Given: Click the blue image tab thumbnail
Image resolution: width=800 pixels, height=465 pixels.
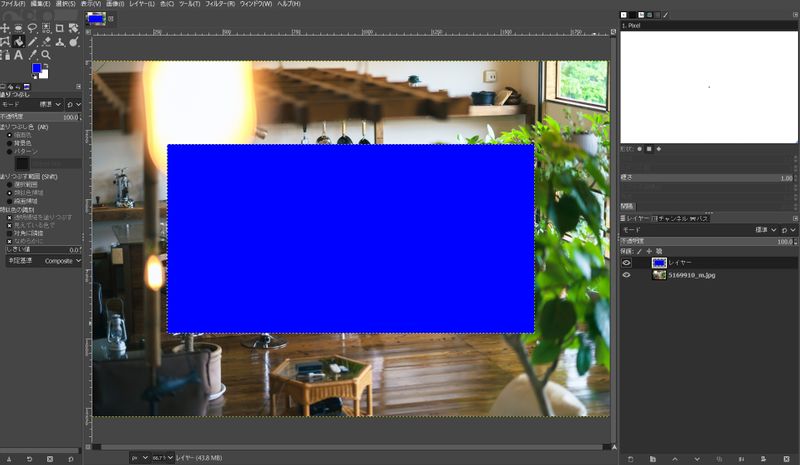Looking at the screenshot, I should pos(96,18).
